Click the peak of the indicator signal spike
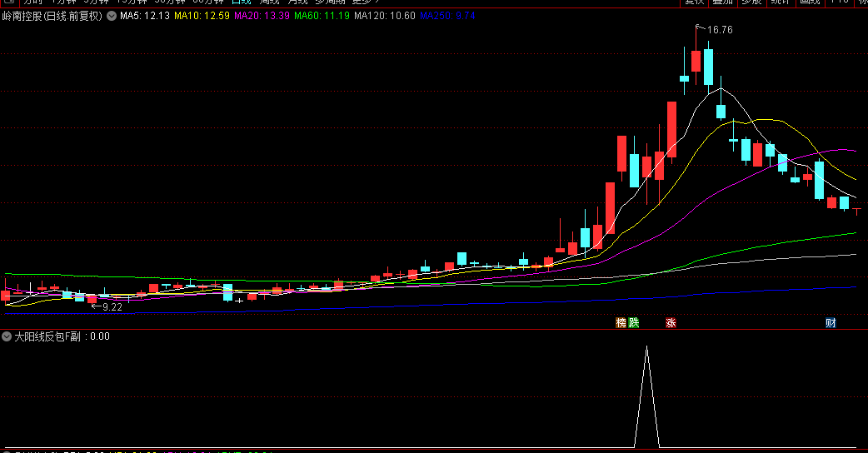The width and height of the screenshot is (868, 453). point(646,346)
